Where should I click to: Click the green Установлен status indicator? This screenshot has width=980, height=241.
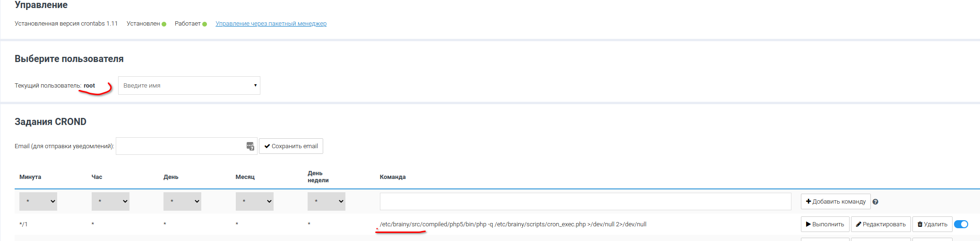pyautogui.click(x=164, y=24)
